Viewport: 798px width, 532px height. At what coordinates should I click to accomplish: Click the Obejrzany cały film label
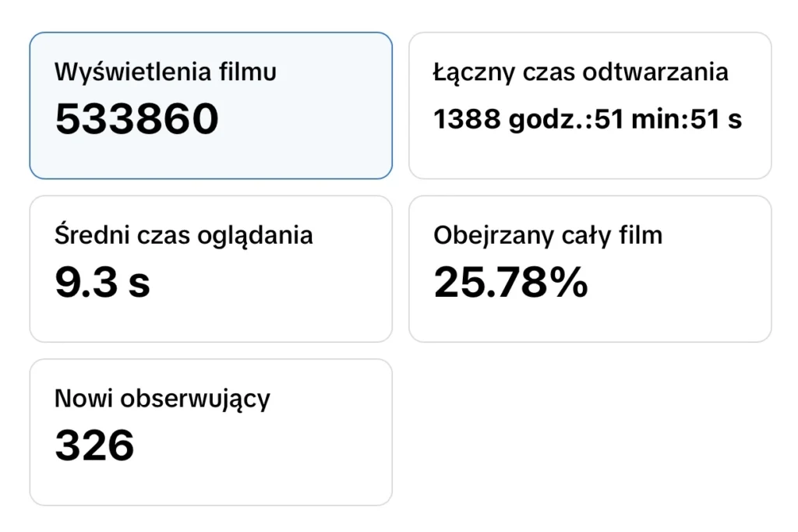547,235
